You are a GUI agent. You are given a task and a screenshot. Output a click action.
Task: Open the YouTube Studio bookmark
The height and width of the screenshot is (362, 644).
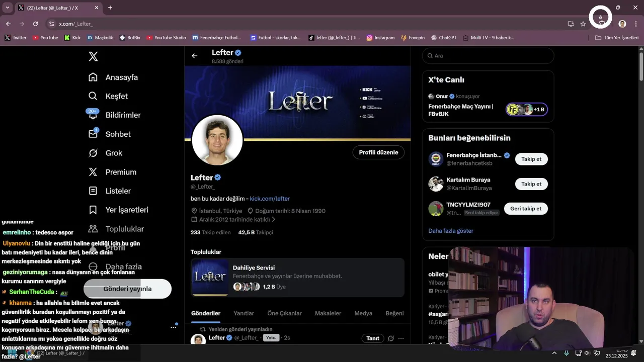coord(166,38)
